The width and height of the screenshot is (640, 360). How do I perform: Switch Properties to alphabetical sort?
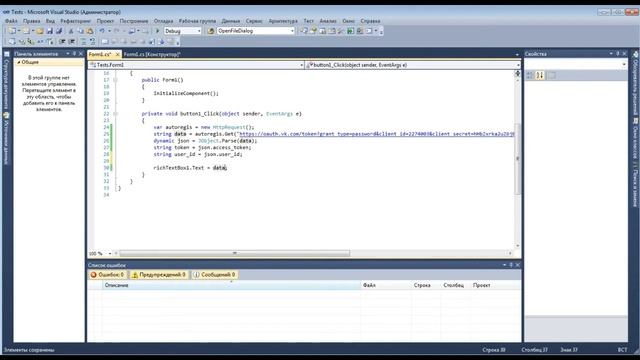(540, 75)
